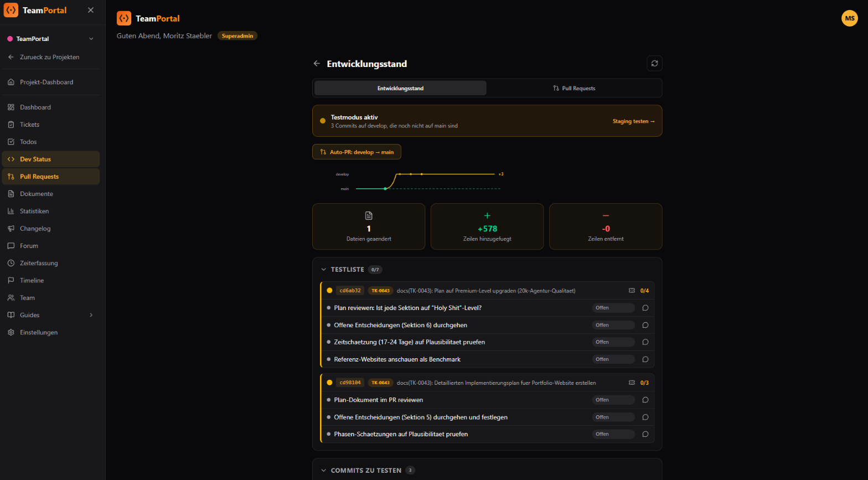Expand the Guides submenu chevron

point(91,315)
